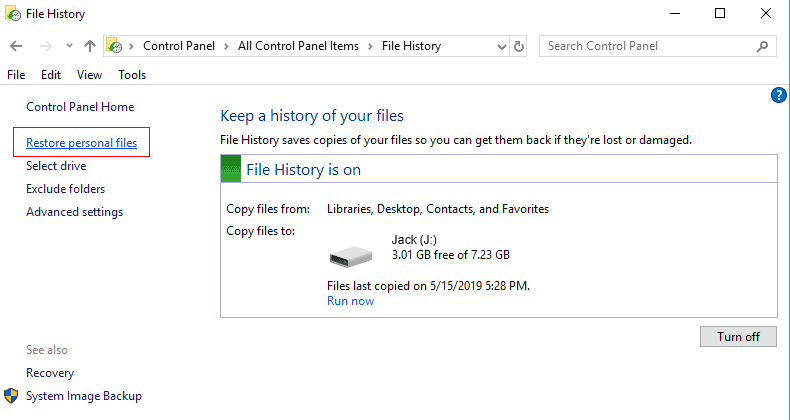
Task: Click the Up one level arrow
Action: point(90,46)
